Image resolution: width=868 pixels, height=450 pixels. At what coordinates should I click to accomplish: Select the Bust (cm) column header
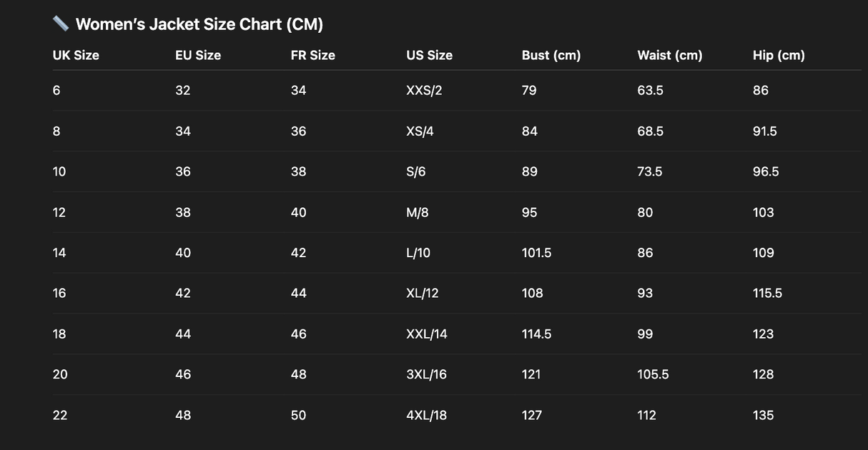[551, 55]
